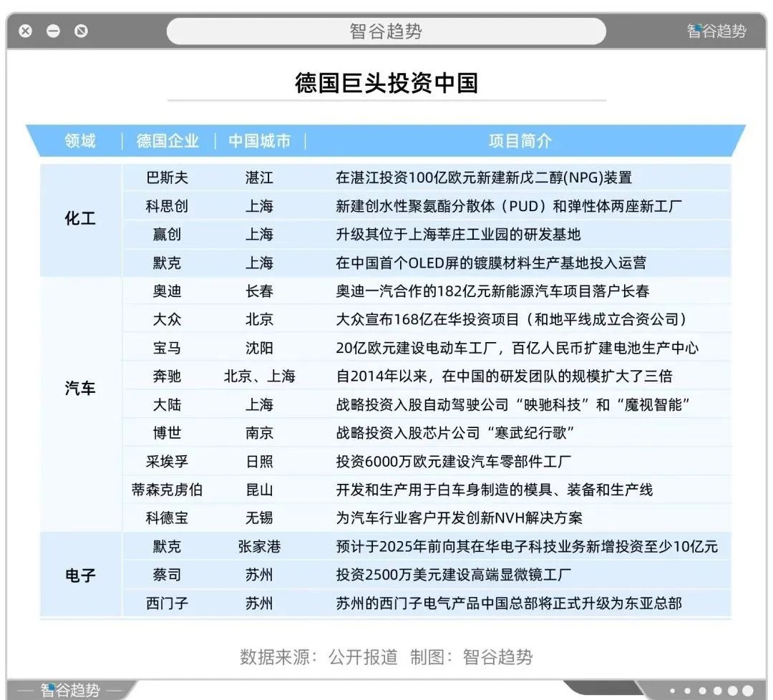
Task: Click the city cell 南京
Action: click(259, 433)
